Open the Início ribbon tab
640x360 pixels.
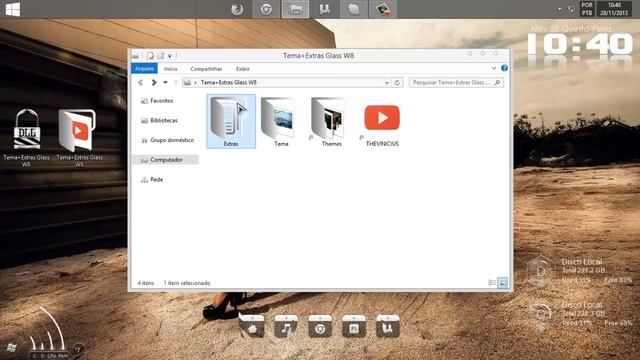point(171,69)
